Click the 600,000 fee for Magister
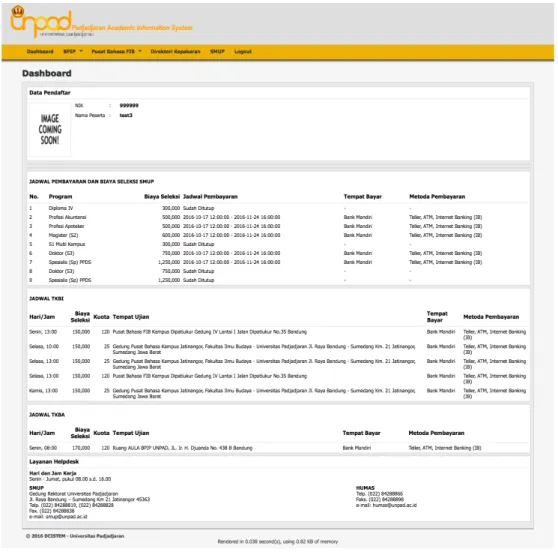Screen dimensions: 558x558 pos(171,235)
